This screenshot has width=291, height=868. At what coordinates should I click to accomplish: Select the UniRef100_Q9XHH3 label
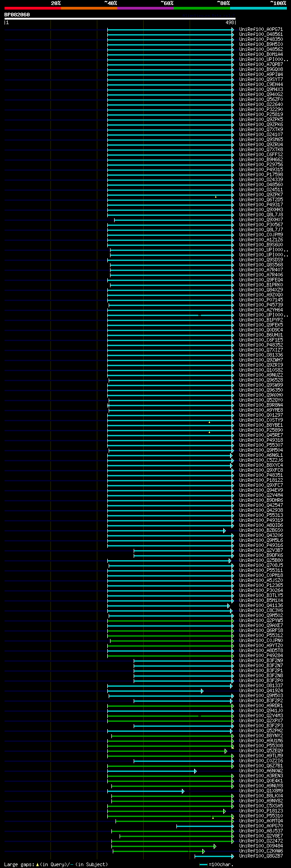261,209
